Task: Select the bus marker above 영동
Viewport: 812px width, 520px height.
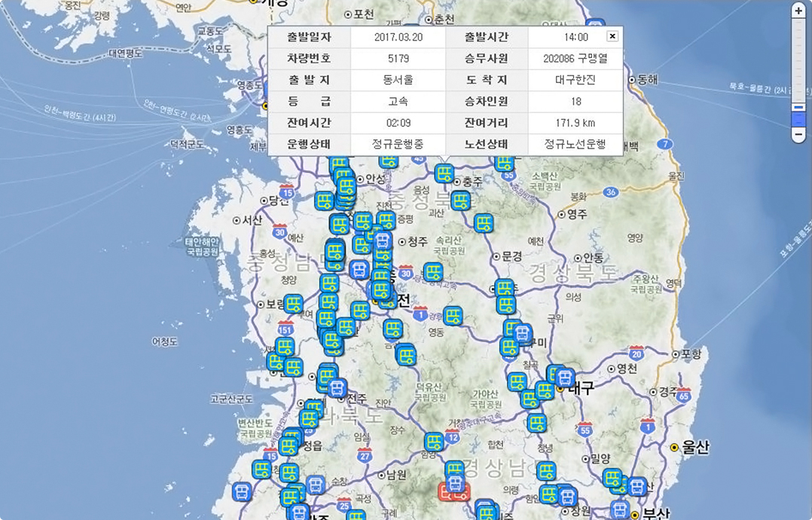Action: pyautogui.click(x=452, y=316)
